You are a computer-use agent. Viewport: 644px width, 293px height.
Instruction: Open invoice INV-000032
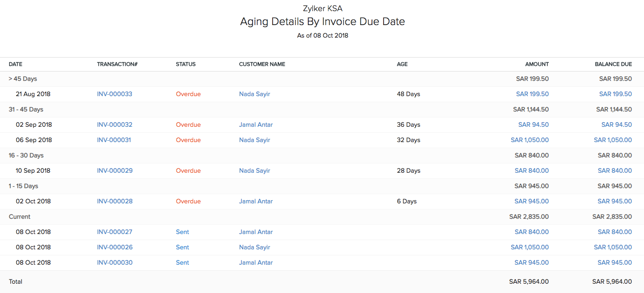(114, 124)
